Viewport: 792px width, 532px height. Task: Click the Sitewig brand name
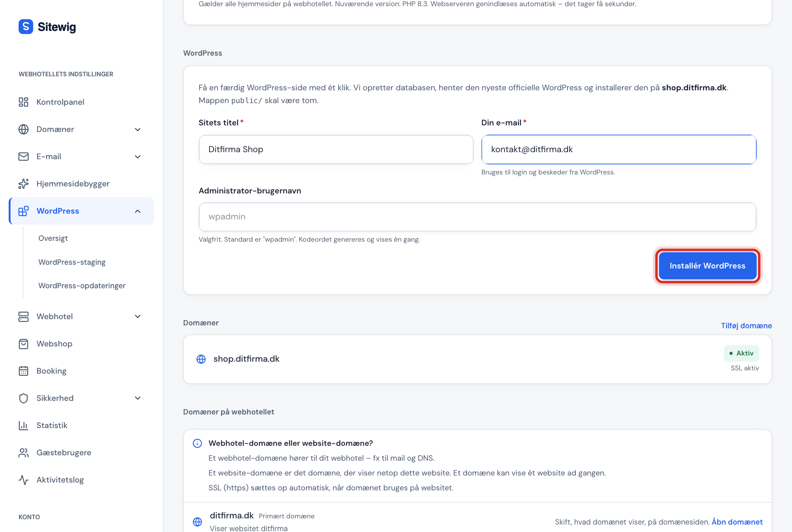pos(57,27)
